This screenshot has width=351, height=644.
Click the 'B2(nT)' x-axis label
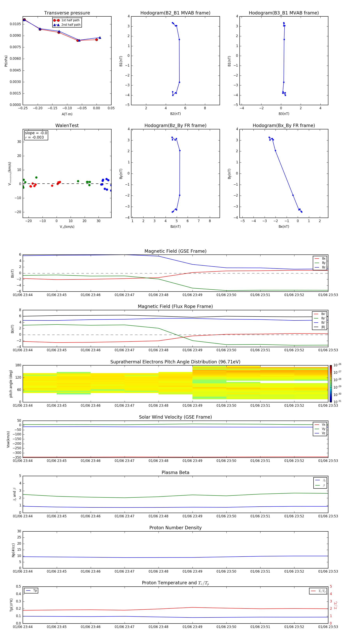[175, 114]
